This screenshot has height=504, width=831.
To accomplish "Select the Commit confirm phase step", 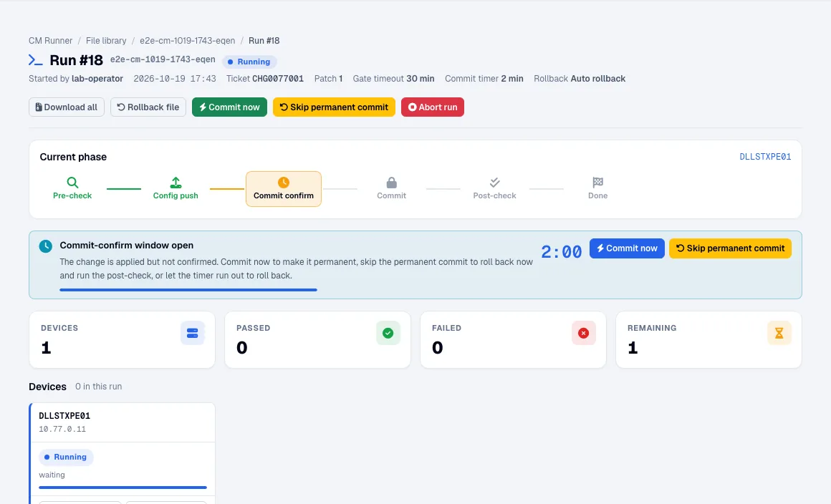I will (x=284, y=189).
